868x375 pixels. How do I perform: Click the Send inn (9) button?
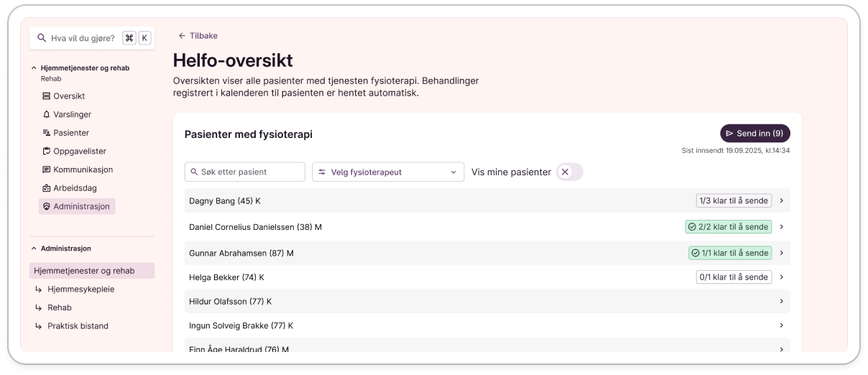754,134
